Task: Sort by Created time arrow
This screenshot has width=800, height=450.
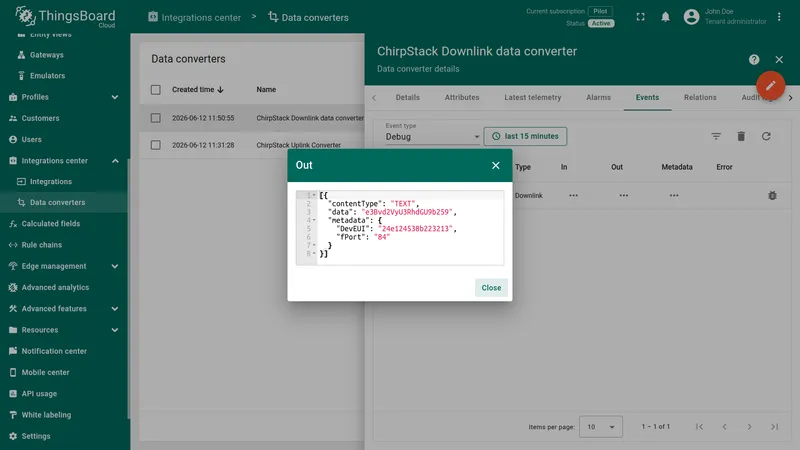Action: click(220, 90)
